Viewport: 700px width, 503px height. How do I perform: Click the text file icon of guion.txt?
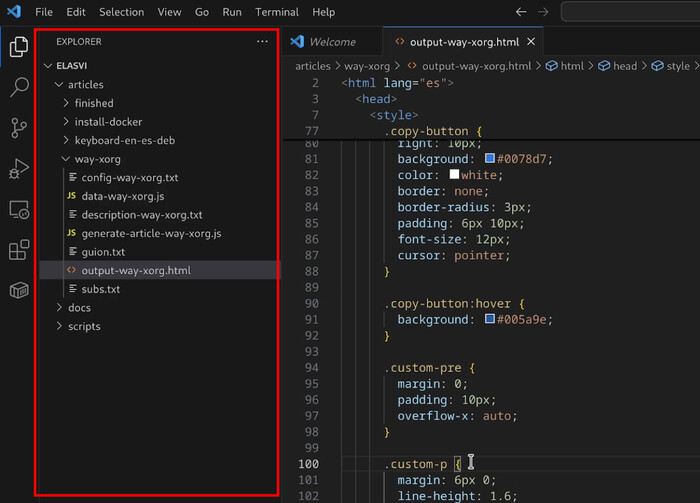(72, 252)
